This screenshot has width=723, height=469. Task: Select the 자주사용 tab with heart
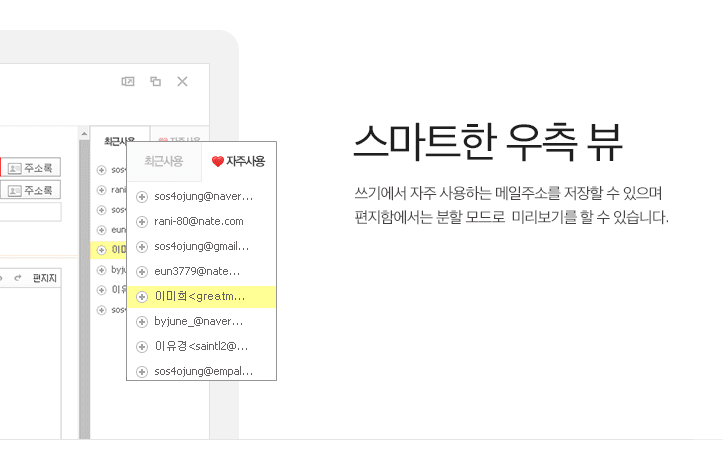(239, 161)
